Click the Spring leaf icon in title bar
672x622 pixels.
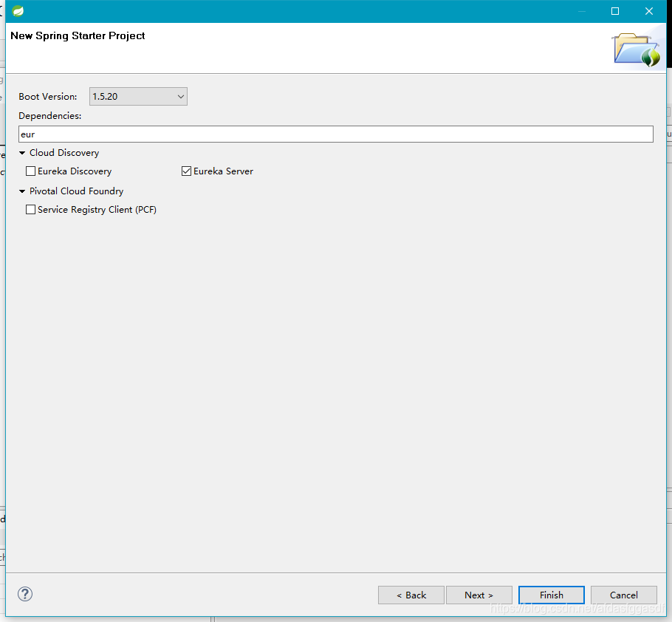pyautogui.click(x=18, y=11)
